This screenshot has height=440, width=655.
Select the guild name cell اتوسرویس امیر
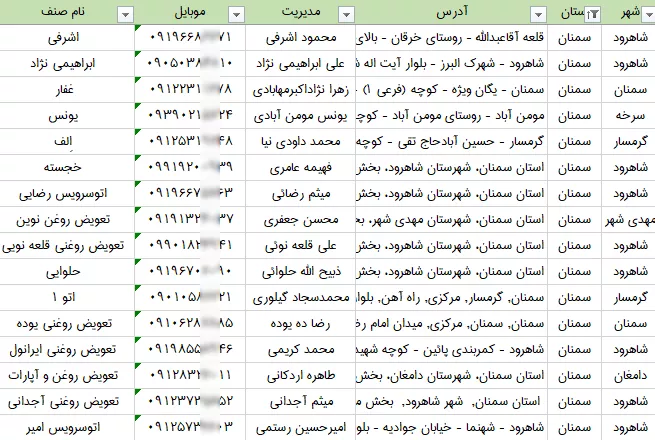click(67, 427)
